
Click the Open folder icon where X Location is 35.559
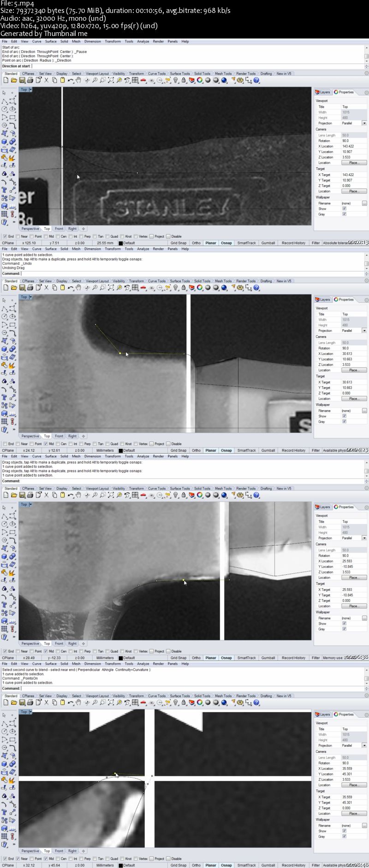(x=13, y=703)
